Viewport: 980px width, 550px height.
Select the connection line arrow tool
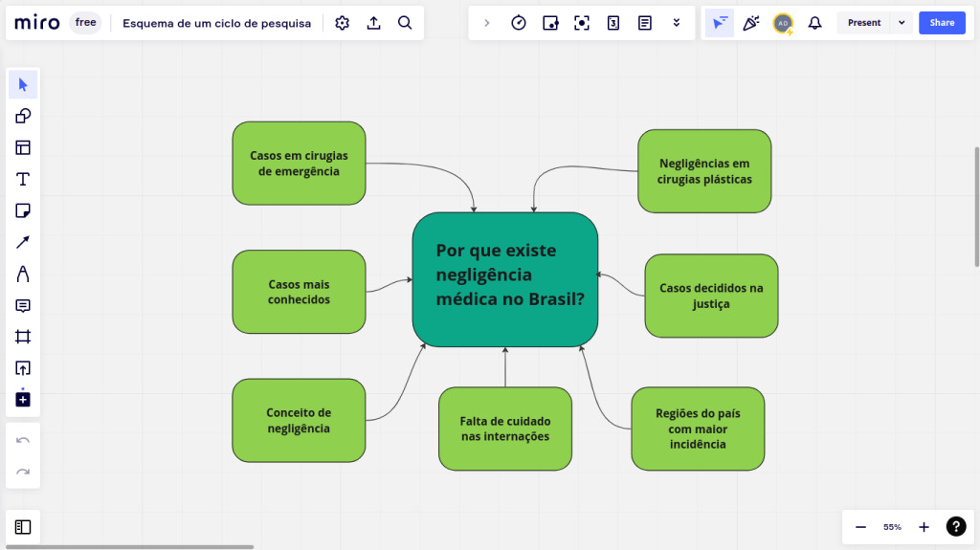pyautogui.click(x=23, y=242)
